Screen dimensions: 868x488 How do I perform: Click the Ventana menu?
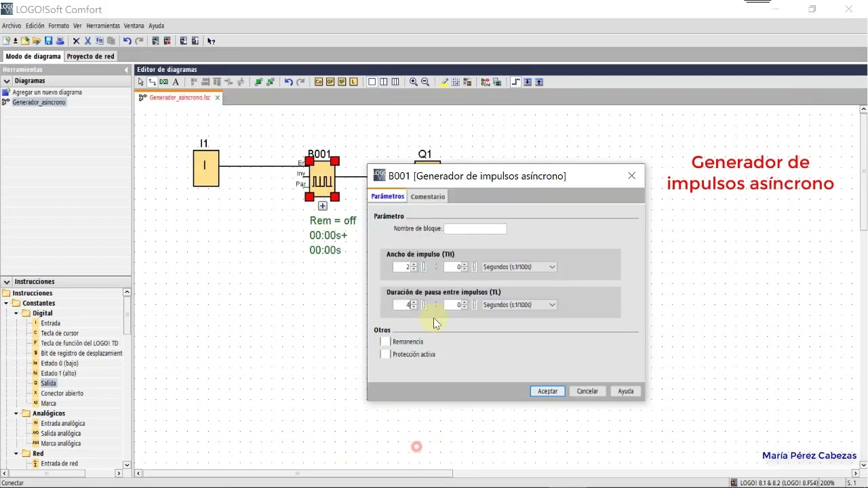pyautogui.click(x=134, y=26)
